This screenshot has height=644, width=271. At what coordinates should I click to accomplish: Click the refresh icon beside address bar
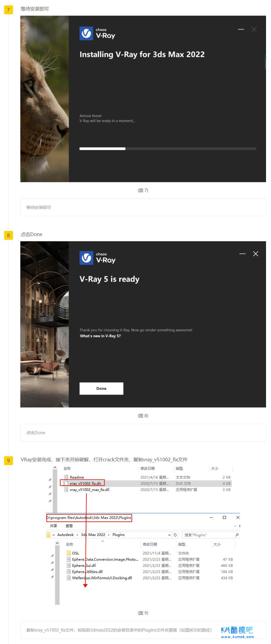click(175, 535)
